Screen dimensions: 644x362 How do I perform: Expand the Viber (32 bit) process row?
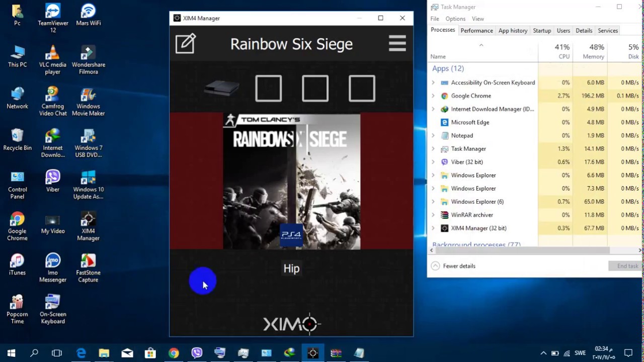click(x=433, y=162)
